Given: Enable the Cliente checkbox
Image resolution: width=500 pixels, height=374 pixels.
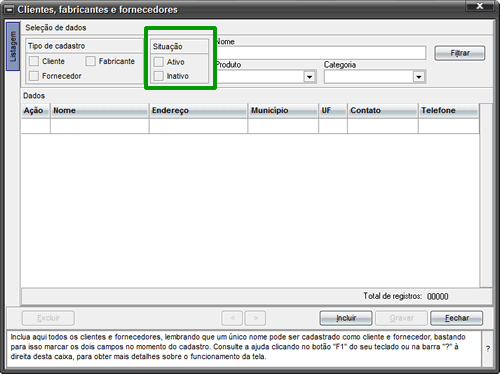Looking at the screenshot, I should point(34,61).
